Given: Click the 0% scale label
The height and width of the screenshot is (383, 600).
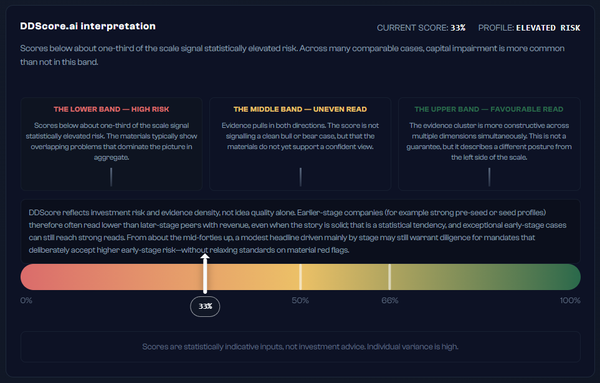Looking at the screenshot, I should click(x=26, y=301).
